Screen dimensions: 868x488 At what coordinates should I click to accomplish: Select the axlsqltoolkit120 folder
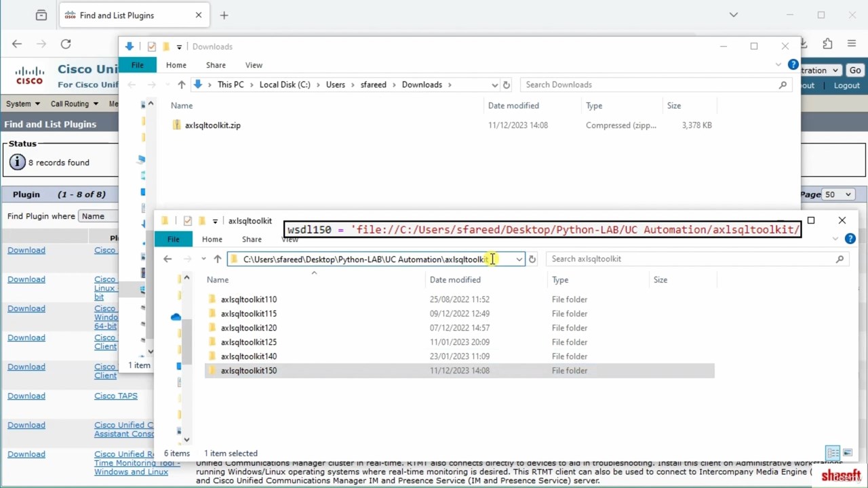(x=249, y=328)
